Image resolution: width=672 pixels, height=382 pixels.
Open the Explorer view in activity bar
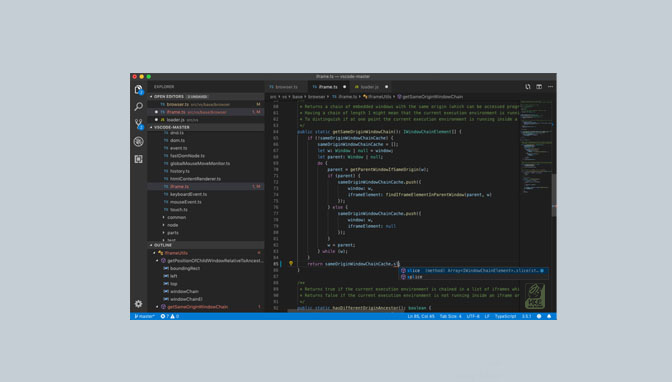tap(138, 89)
